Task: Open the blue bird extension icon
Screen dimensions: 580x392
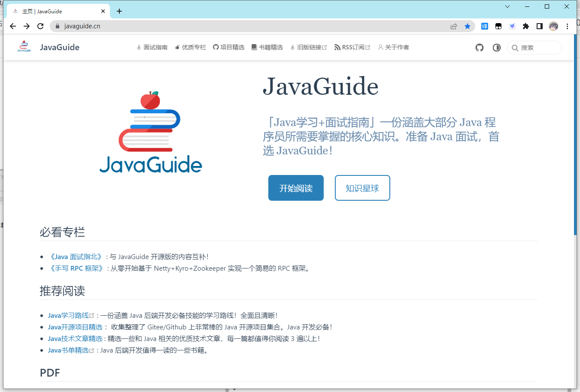Action: (512, 26)
